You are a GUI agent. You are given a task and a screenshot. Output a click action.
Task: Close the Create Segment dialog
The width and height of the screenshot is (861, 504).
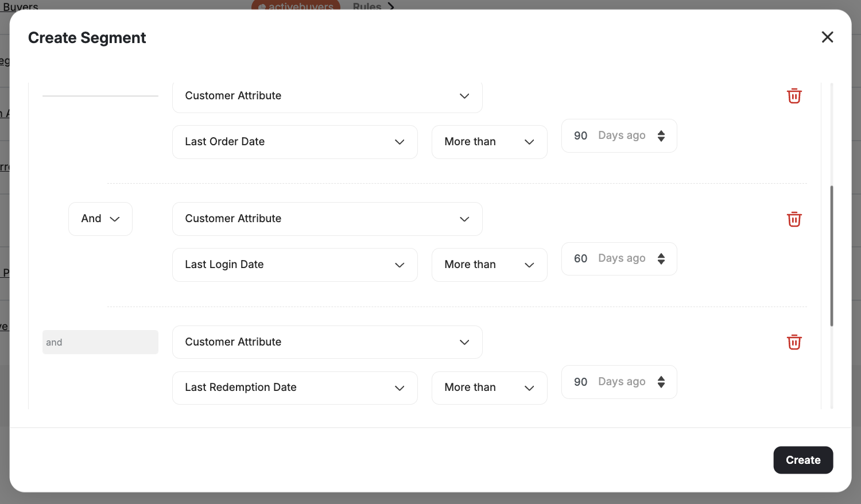827,37
